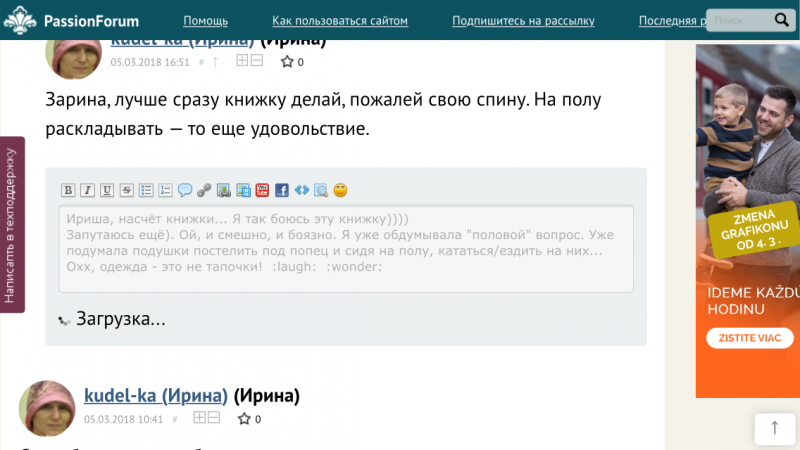The width and height of the screenshot is (800, 450).
Task: Click the up arrow beside 16:51 timestamp
Action: (x=215, y=62)
